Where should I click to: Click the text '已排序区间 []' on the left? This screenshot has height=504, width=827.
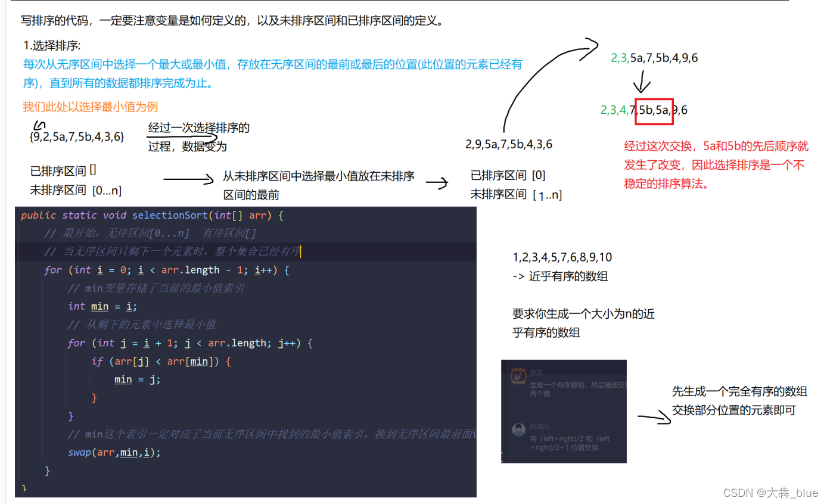point(63,172)
